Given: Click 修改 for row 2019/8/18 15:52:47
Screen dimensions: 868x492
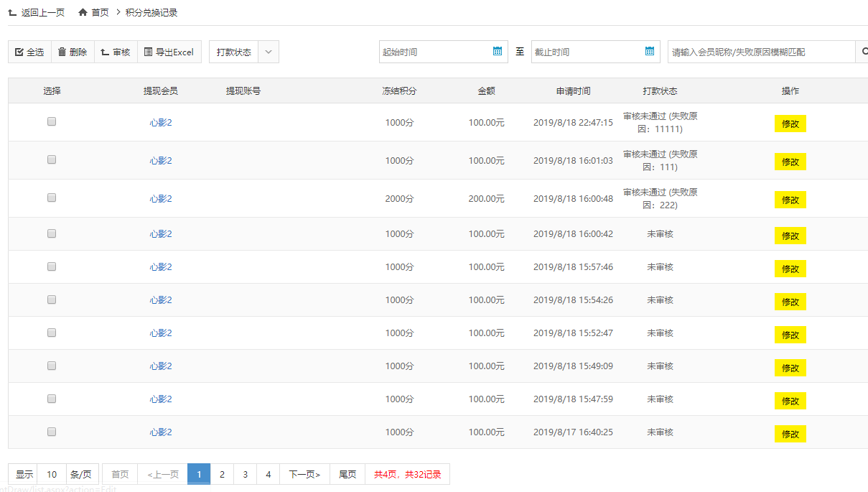Looking at the screenshot, I should click(x=790, y=335).
